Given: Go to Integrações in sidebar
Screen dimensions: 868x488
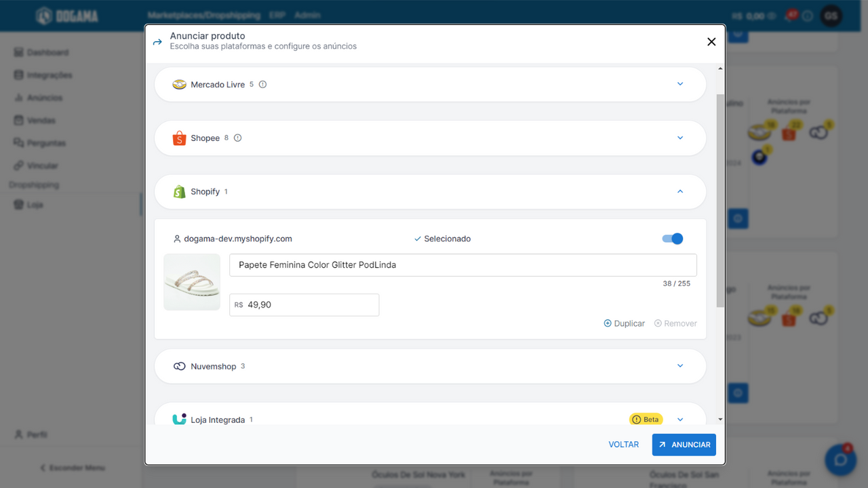Looking at the screenshot, I should 50,75.
